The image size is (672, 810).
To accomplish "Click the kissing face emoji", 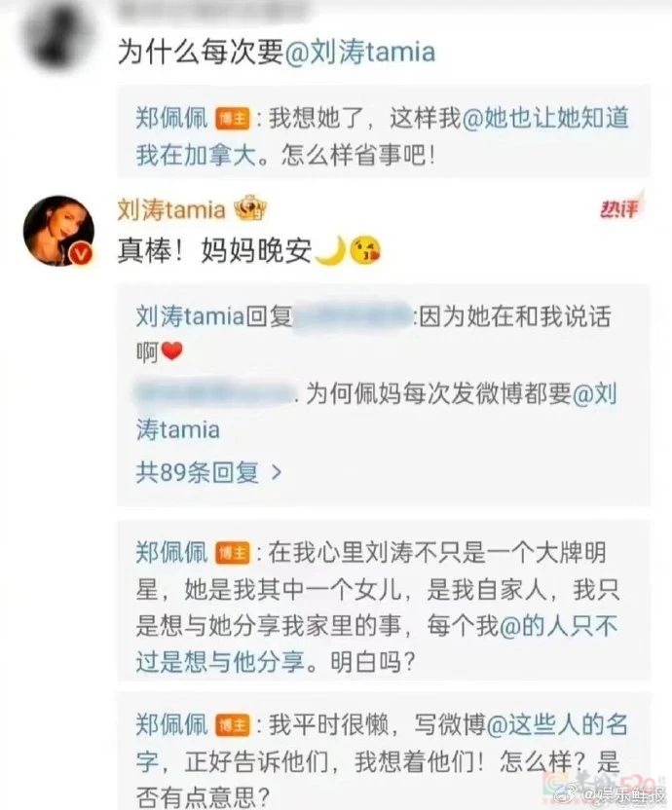I will point(365,250).
